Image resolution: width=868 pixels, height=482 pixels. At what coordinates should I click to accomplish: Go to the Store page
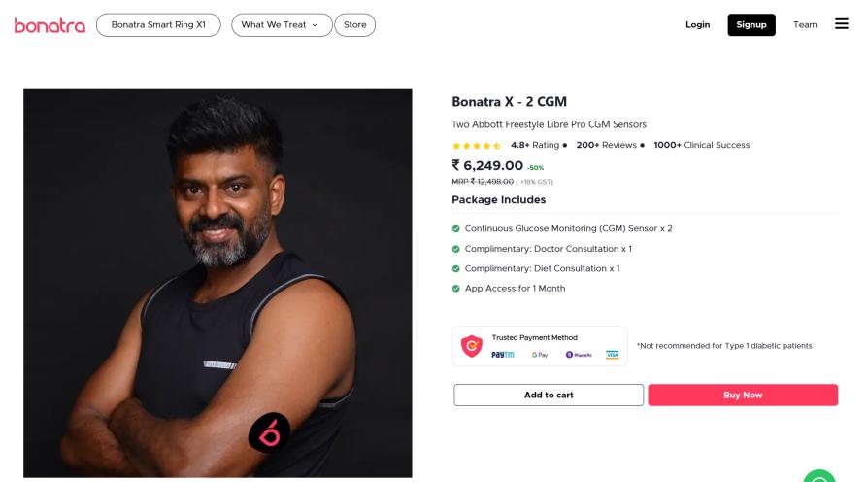pos(354,25)
